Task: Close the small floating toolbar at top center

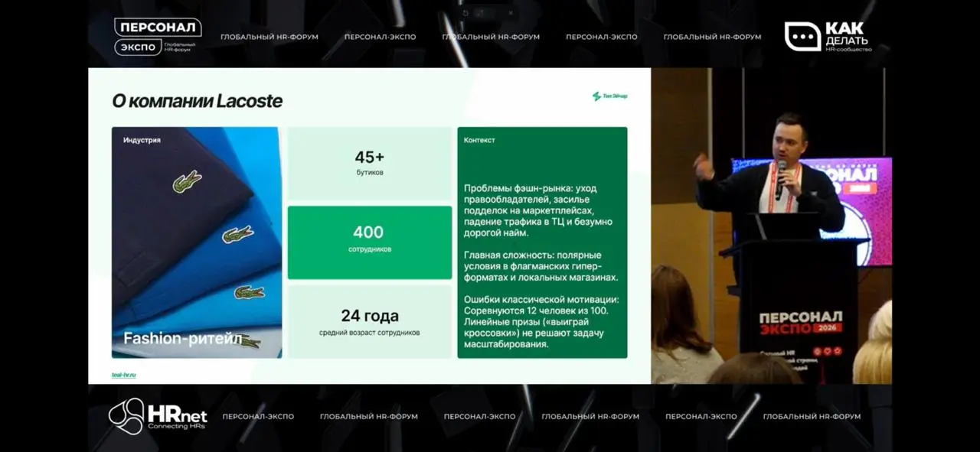Action: (x=511, y=13)
